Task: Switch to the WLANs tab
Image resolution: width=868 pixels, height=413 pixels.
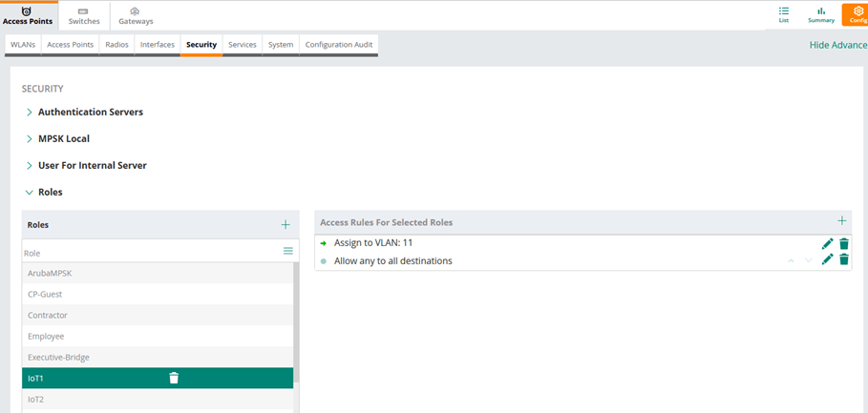Action: tap(23, 45)
